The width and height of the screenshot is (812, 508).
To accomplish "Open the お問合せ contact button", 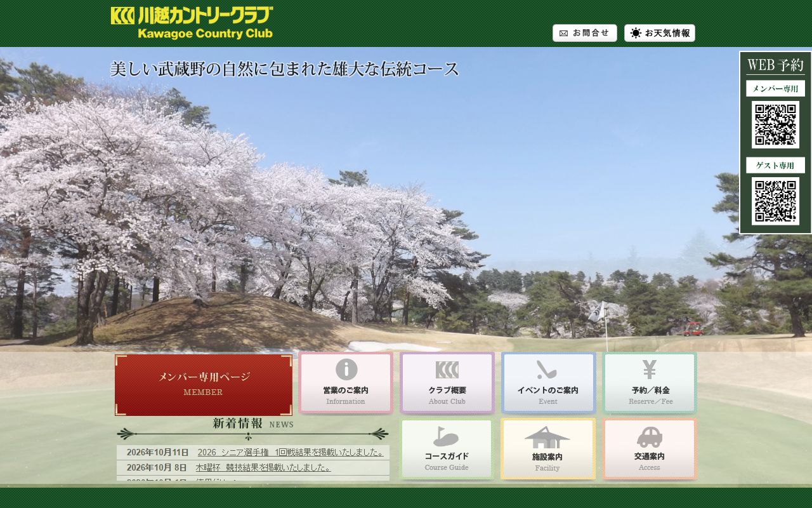I will pyautogui.click(x=585, y=33).
